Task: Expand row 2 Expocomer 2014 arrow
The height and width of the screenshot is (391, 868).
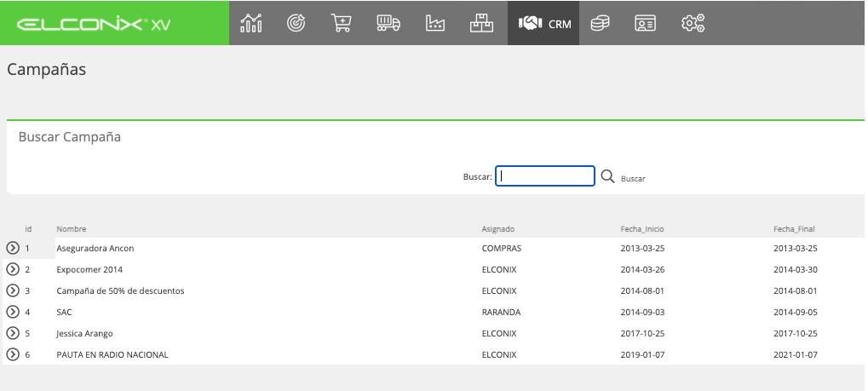Action: (12, 269)
